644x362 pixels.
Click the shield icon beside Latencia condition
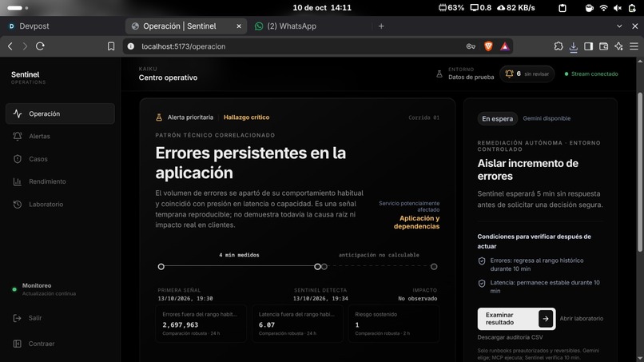(482, 284)
